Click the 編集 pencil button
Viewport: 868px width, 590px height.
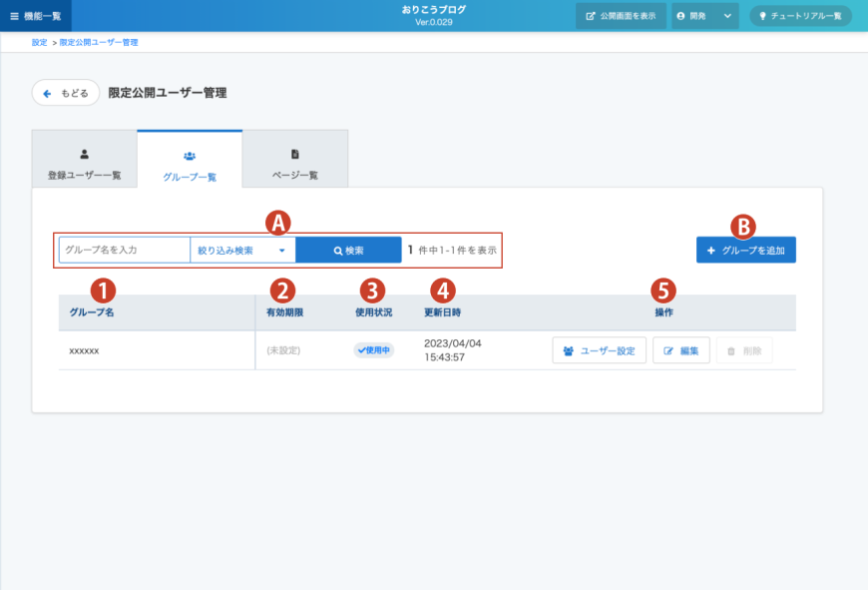tap(681, 350)
